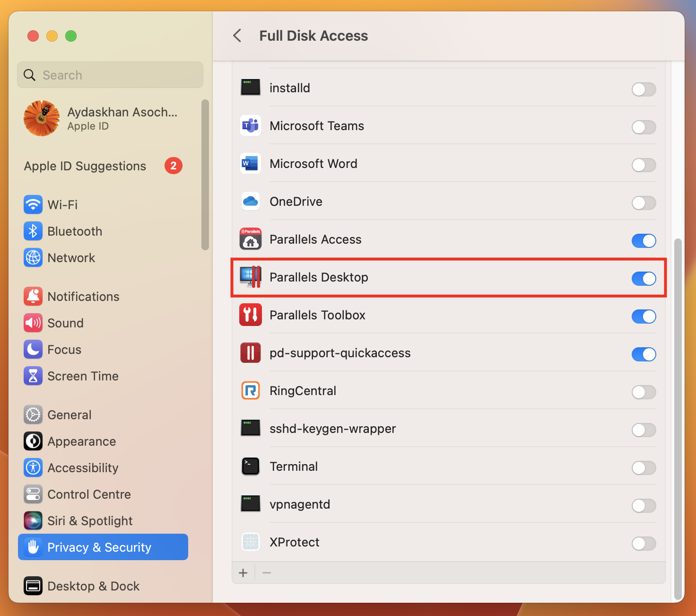Screen dimensions: 696x616
Task: Open the Apple ID account row
Action: point(103,118)
